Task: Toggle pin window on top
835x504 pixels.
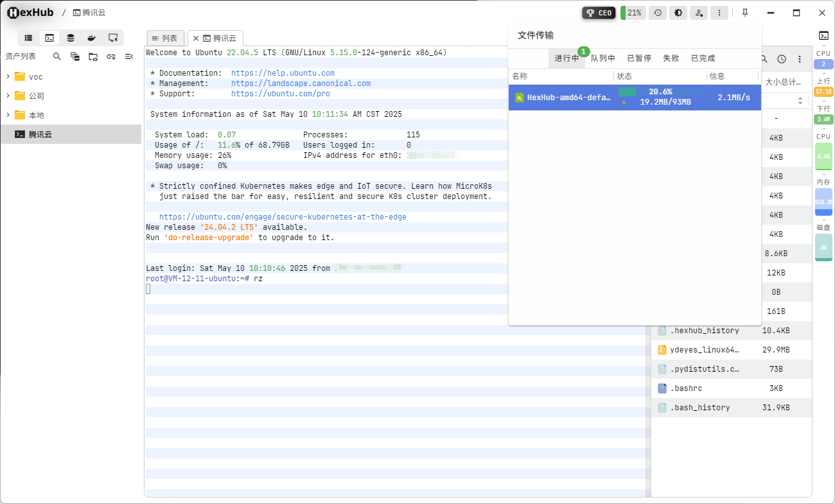Action: click(745, 13)
